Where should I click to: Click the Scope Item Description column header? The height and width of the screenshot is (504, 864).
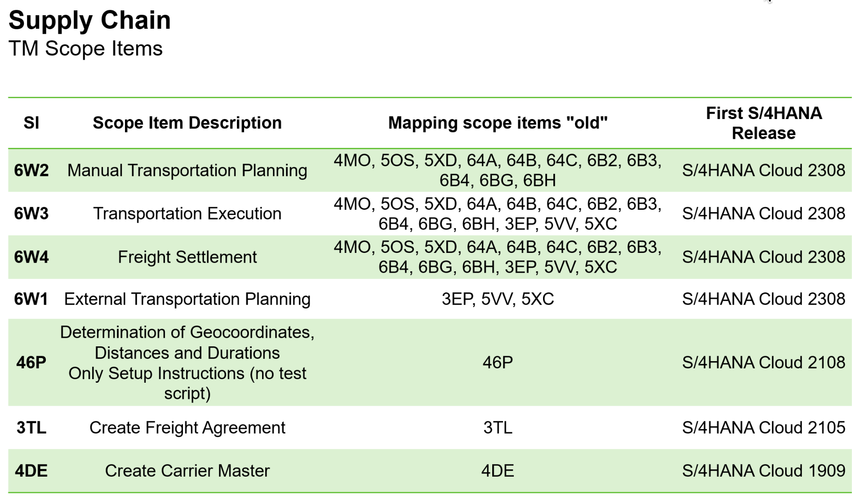187,123
